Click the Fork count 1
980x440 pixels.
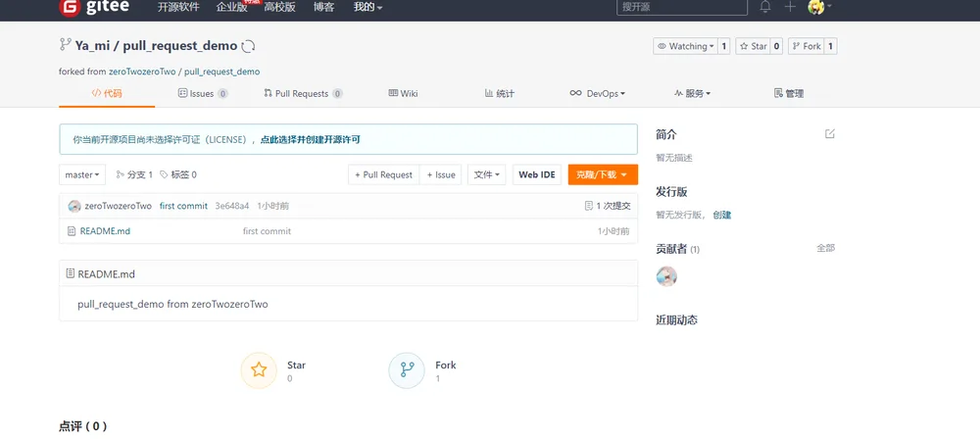830,46
